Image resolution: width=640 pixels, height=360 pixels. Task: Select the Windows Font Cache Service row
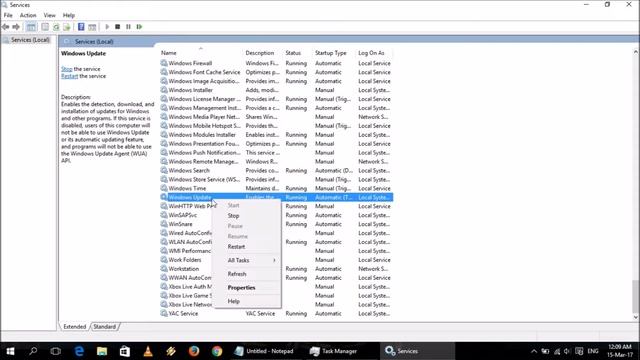tap(276, 72)
